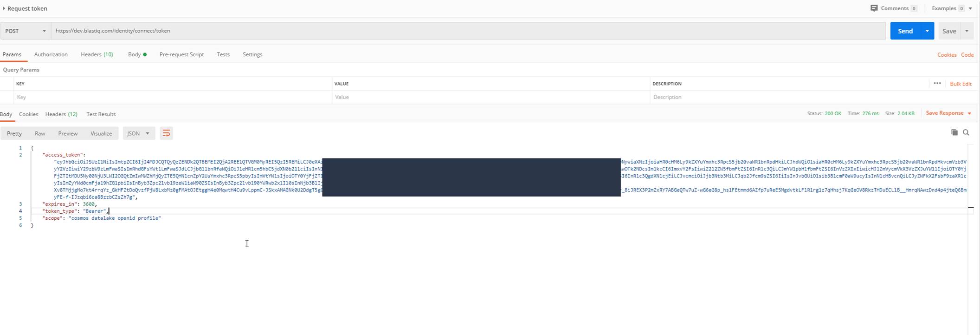Open the Tests tab
This screenshot has height=335, width=980.
click(x=223, y=54)
